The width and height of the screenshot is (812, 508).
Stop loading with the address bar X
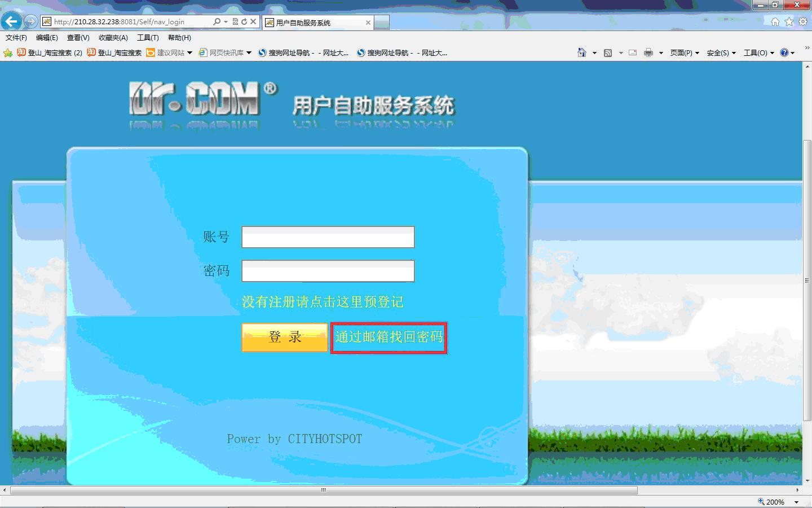pyautogui.click(x=253, y=21)
